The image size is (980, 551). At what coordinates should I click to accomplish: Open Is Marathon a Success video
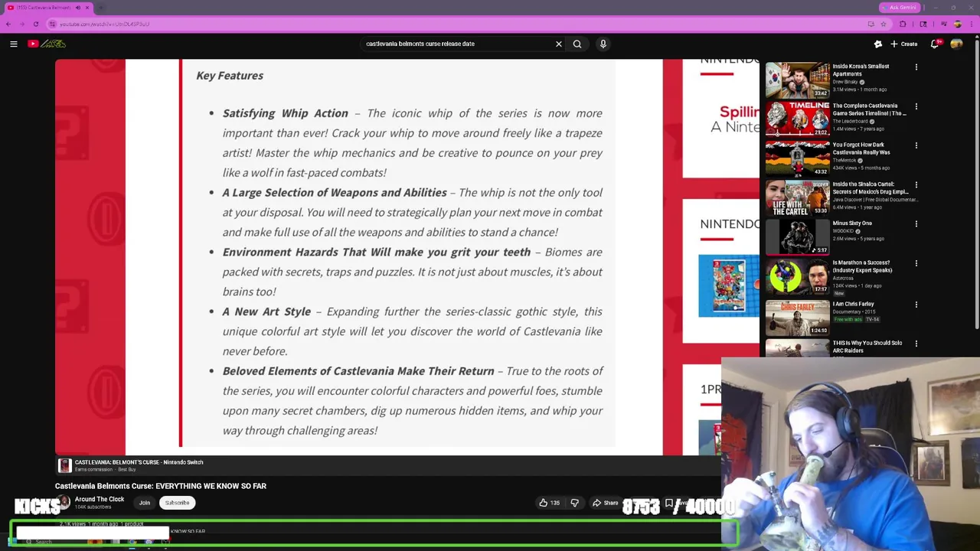tap(862, 266)
